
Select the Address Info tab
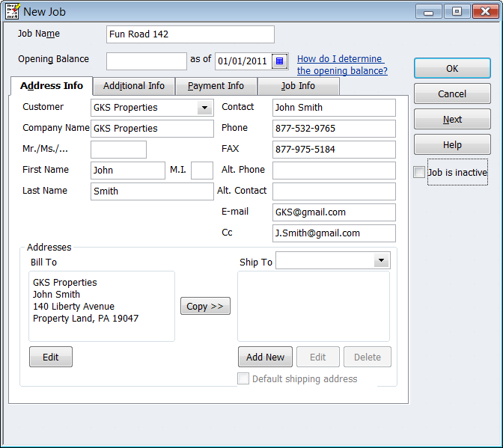pos(52,86)
